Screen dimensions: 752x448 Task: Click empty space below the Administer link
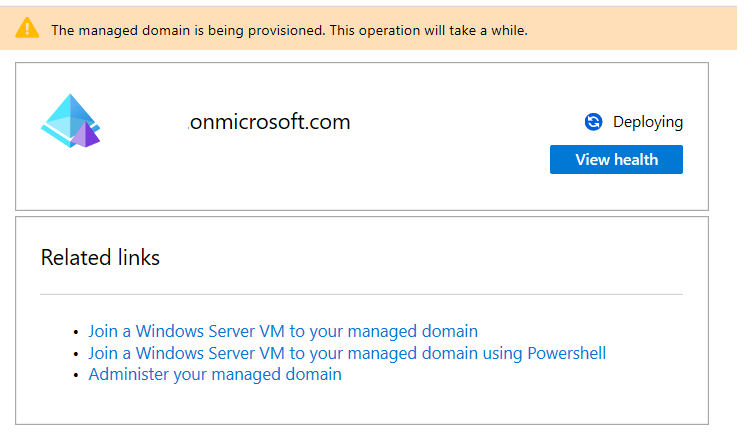[360, 405]
